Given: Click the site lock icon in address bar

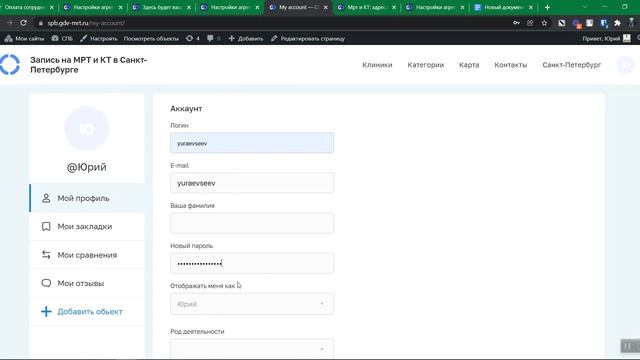Looking at the screenshot, I should tap(40, 23).
